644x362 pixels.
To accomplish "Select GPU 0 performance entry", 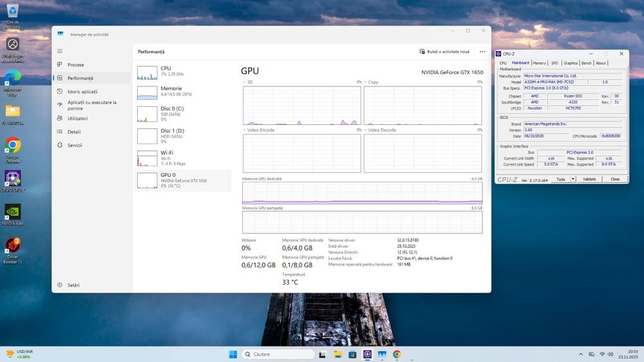I will point(183,180).
